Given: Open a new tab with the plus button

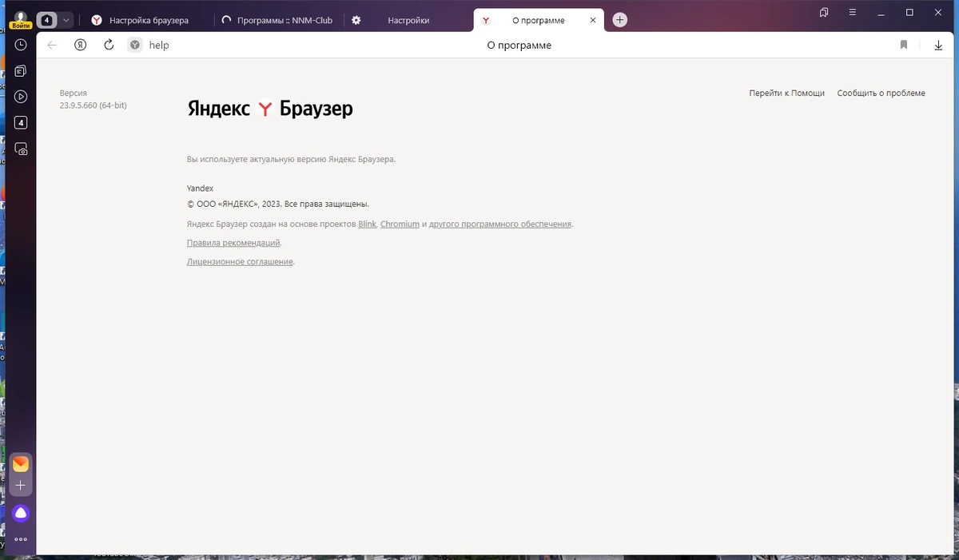Looking at the screenshot, I should [x=620, y=20].
